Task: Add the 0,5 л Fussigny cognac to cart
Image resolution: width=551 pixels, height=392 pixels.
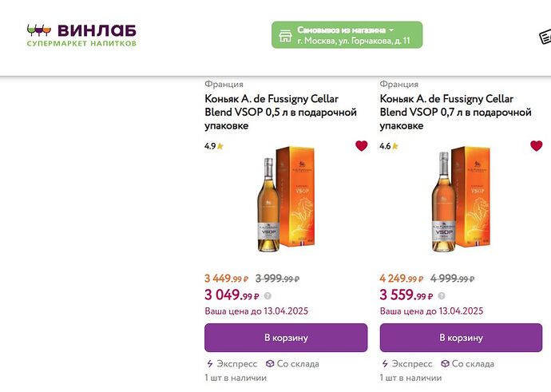Action: point(286,338)
